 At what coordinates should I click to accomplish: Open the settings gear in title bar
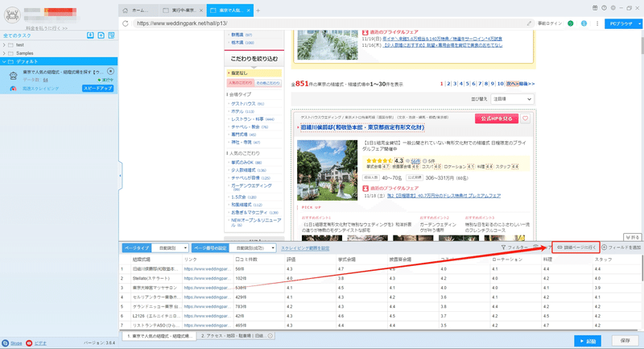click(x=613, y=8)
